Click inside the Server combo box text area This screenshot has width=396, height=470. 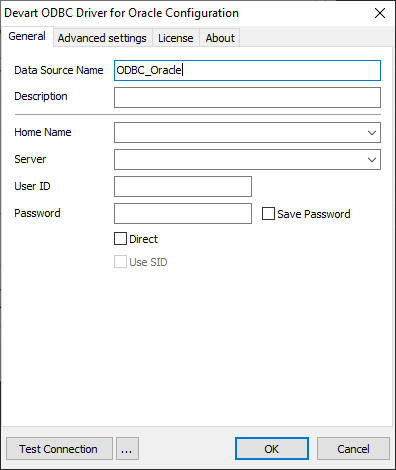[x=239, y=160]
